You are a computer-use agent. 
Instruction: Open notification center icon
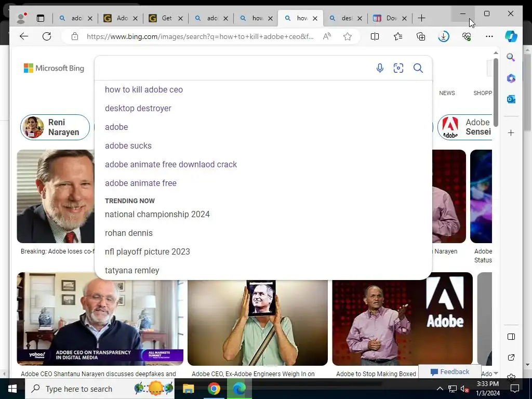[x=515, y=389]
